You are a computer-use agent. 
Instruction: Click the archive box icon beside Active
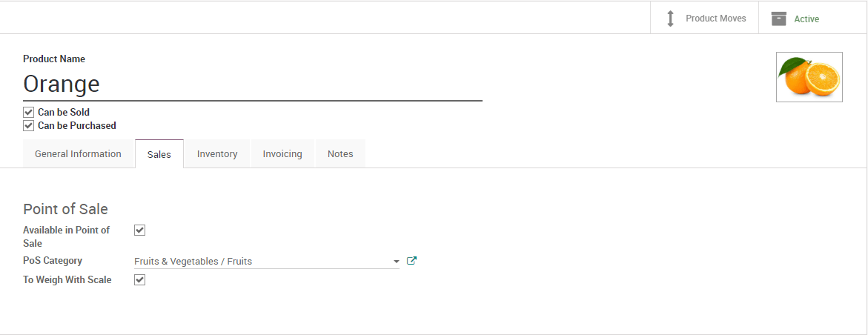(x=778, y=19)
